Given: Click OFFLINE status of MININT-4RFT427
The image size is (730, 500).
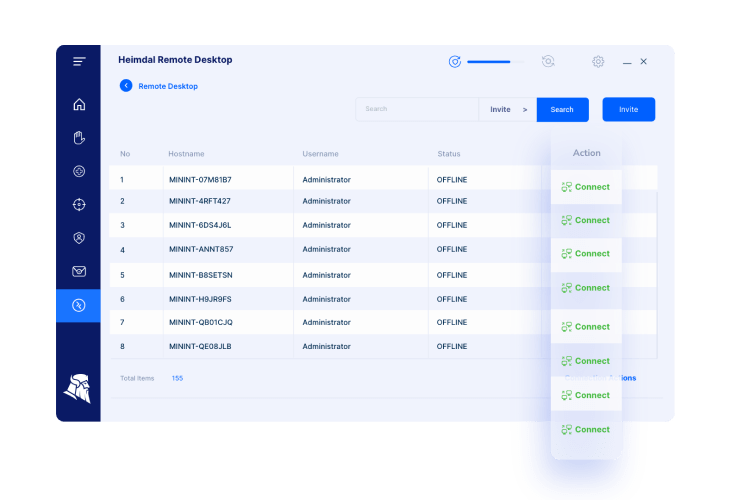Looking at the screenshot, I should pos(452,201).
